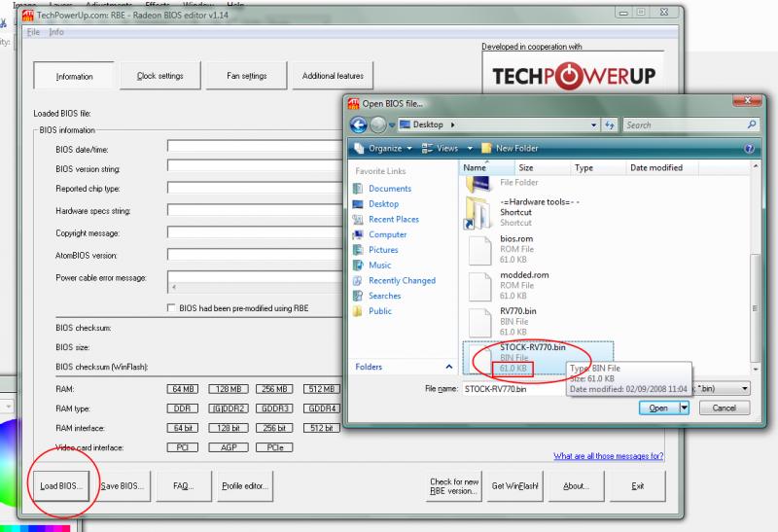
Task: Open Documents in Favorite Links
Action: tap(390, 189)
